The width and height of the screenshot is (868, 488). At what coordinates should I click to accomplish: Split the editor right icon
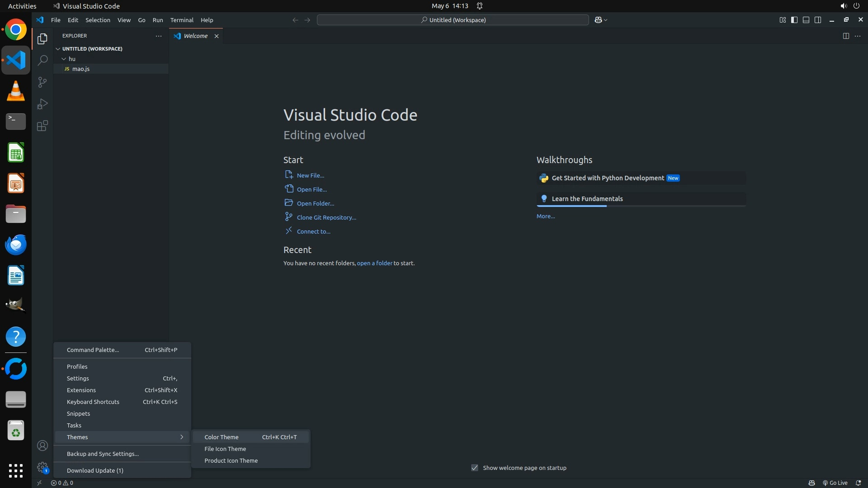[845, 36]
